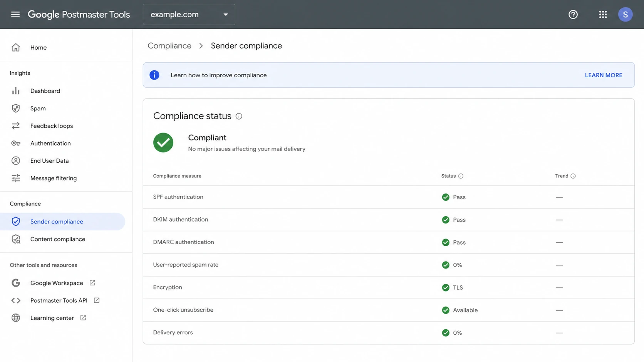
Task: Click trend dash in DMARC authentication row
Action: pos(559,242)
